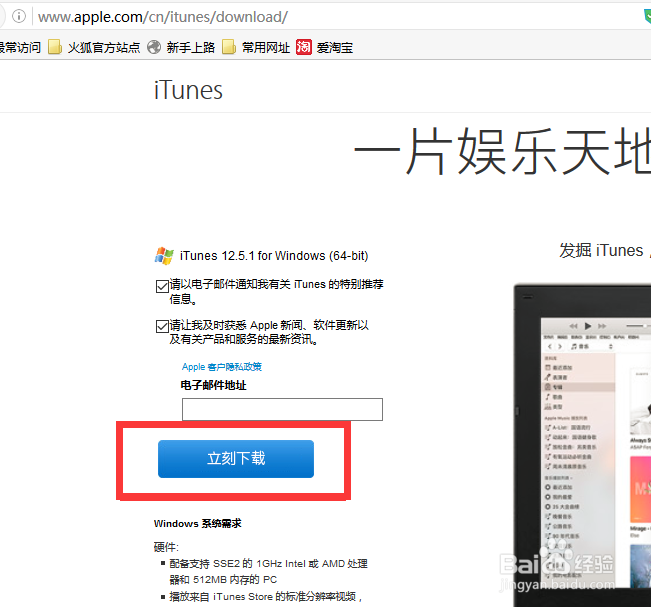Click the play button in iTunes preview image

tap(587, 326)
